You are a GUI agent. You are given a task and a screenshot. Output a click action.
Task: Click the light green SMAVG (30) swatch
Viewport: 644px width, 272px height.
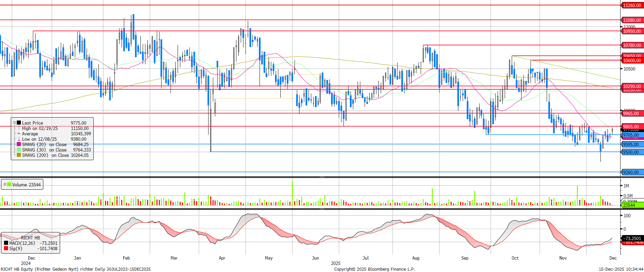pos(19,150)
